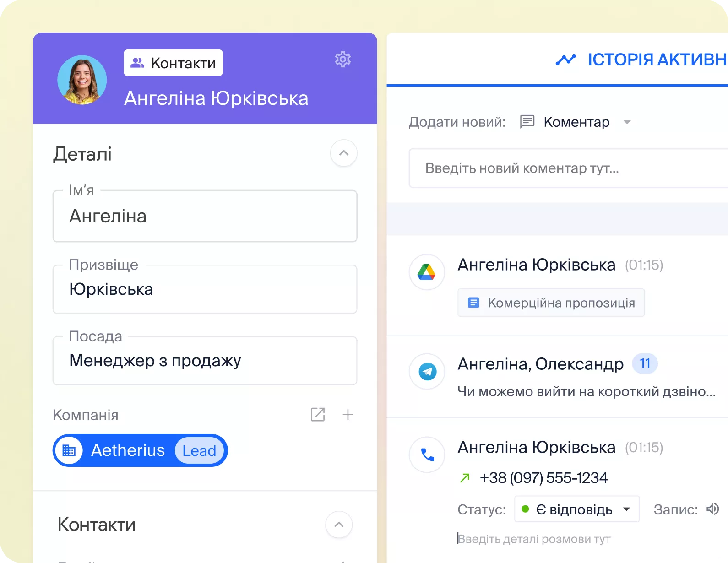
Task: Click the Компанія section label
Action: tap(86, 415)
